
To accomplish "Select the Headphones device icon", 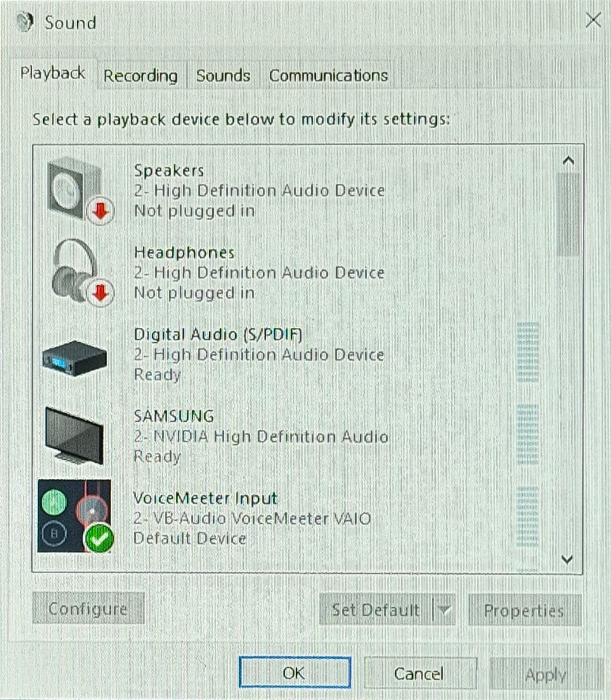I will point(72,271).
